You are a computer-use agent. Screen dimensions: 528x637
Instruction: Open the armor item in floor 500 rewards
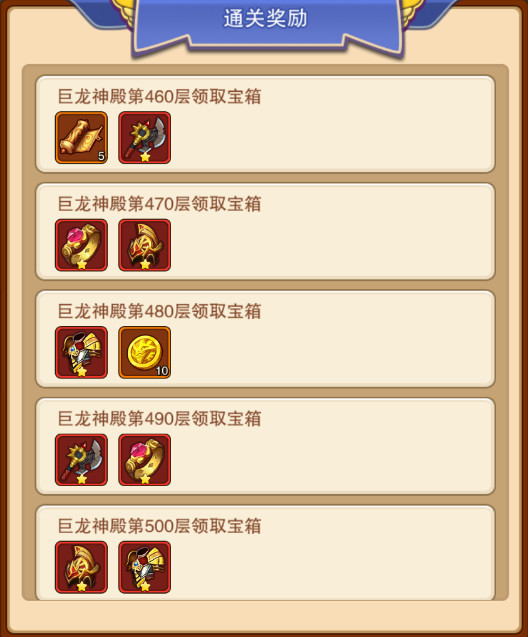click(x=145, y=567)
